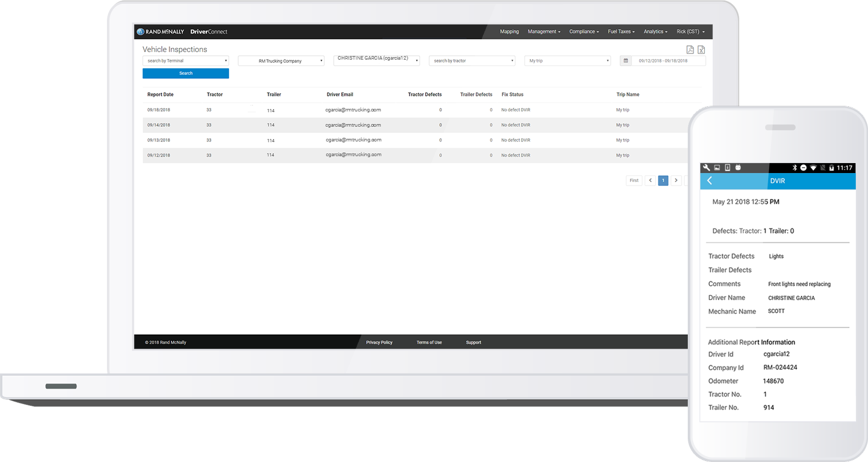Image resolution: width=868 pixels, height=462 pixels.
Task: Click the blue Search button
Action: (x=186, y=73)
